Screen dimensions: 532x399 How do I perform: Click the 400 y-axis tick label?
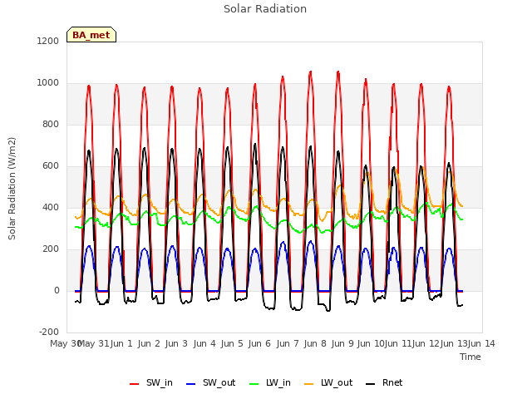pyautogui.click(x=51, y=208)
